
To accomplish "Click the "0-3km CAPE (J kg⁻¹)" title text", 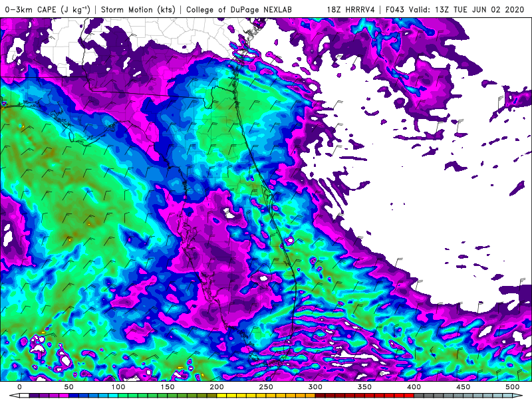I will 47,9.
